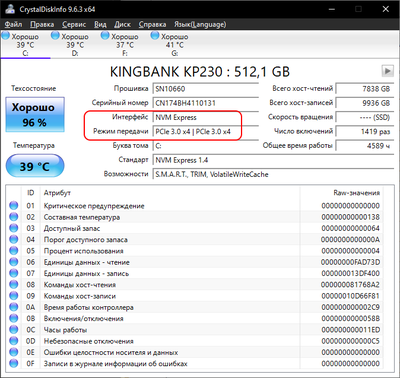Screen dimensions: 400x378
Task: Click the status circle for attribute 01
Action: point(14,206)
